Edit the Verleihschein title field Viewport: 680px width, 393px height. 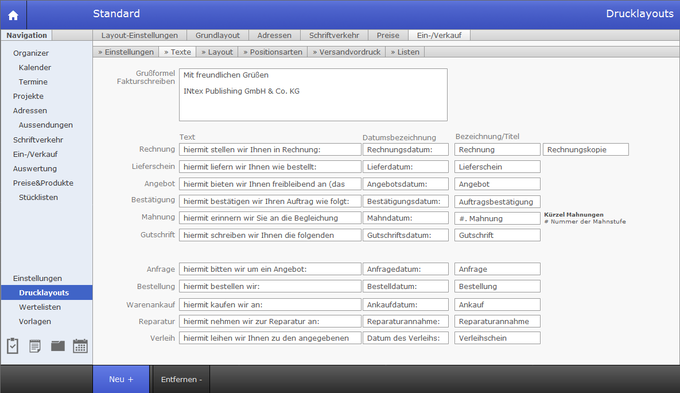497,338
